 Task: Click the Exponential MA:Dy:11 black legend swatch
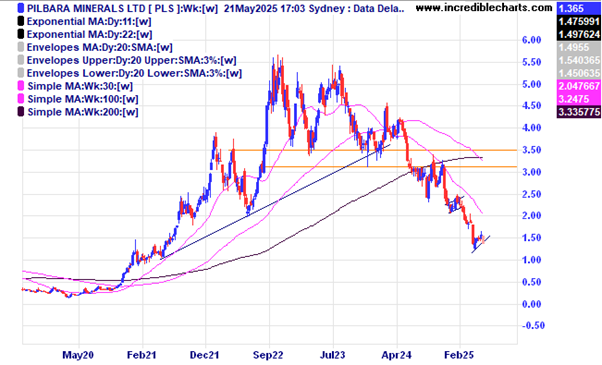click(21, 21)
